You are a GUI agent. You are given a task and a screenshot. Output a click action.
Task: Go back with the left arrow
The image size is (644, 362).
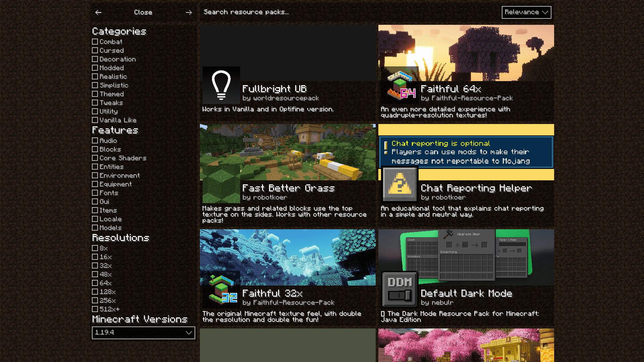pyautogui.click(x=98, y=12)
